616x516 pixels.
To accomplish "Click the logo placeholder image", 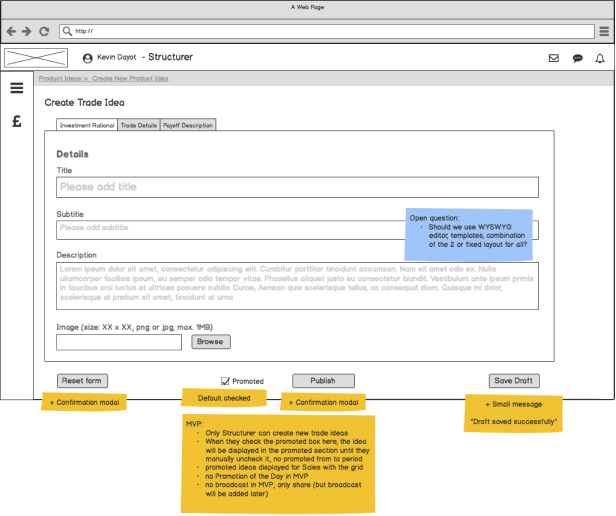I will (36, 58).
